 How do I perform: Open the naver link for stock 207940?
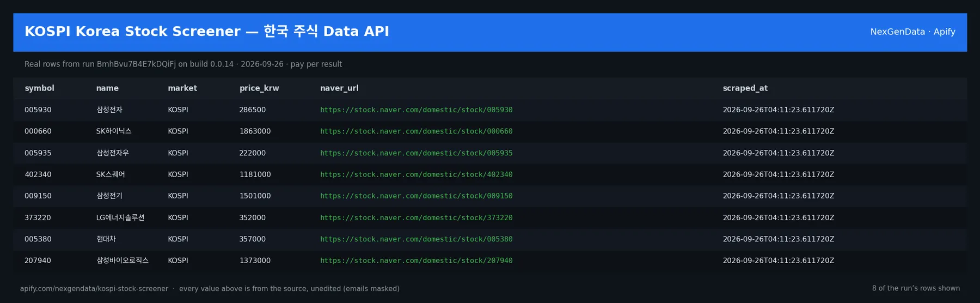coord(416,260)
